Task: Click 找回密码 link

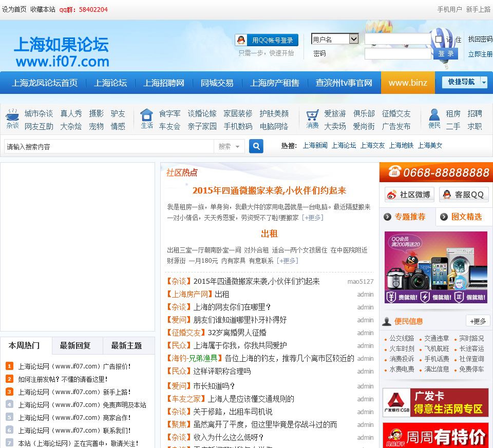Action: pos(480,39)
